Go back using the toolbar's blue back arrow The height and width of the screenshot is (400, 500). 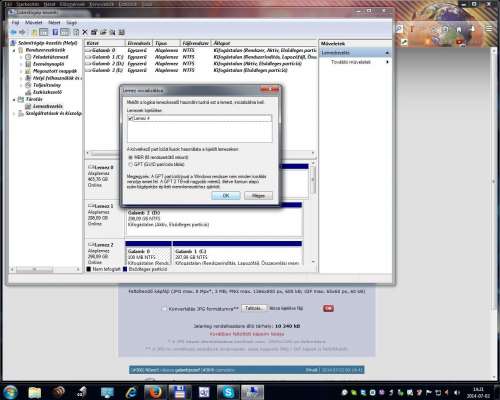pyautogui.click(x=13, y=32)
